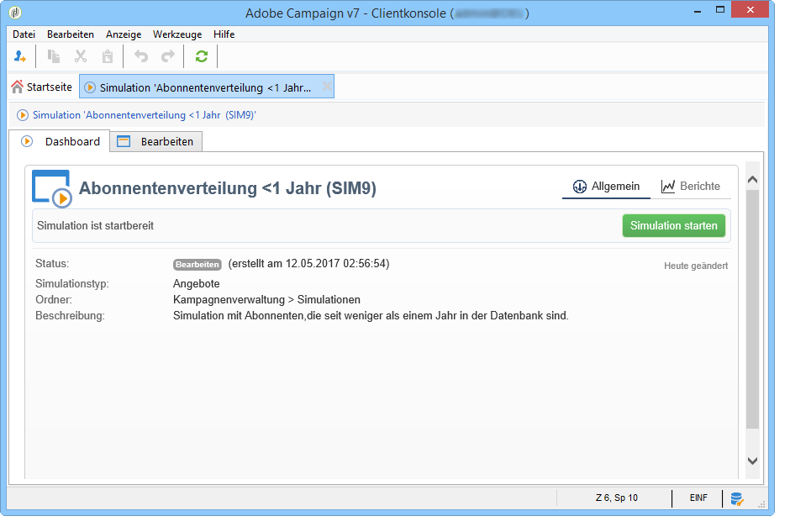Switch to the Bearbeiten editing tab
The height and width of the screenshot is (532, 790).
tap(156, 141)
